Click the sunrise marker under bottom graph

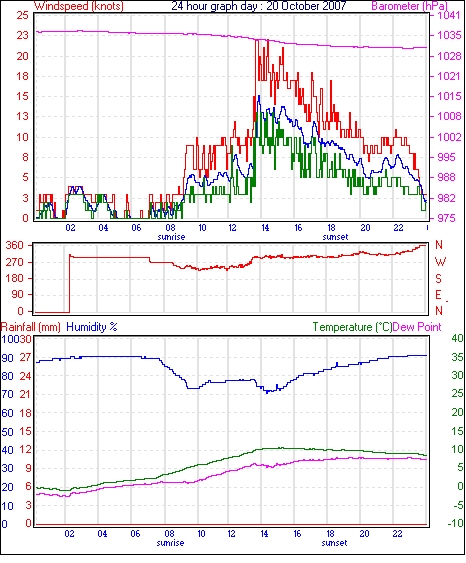171,543
